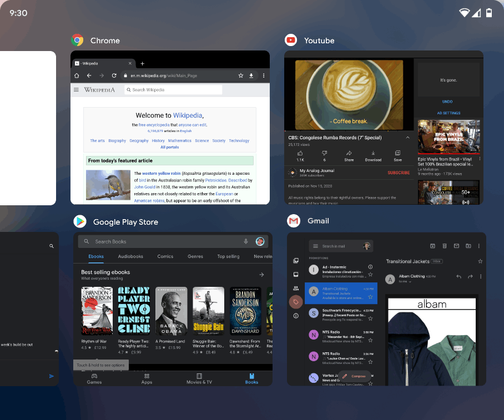504x420 pixels.
Task: Open the Gmail hamburger menu
Action: tap(316, 246)
